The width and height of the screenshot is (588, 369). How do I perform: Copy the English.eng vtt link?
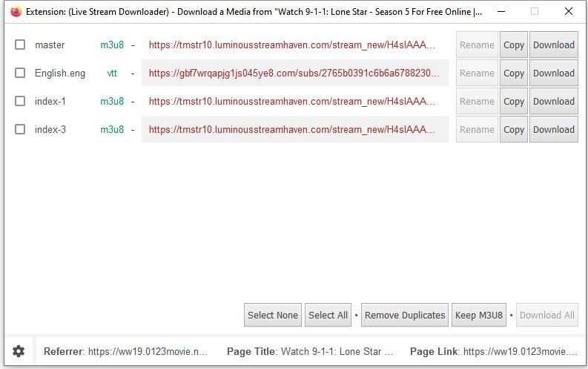[x=513, y=73]
